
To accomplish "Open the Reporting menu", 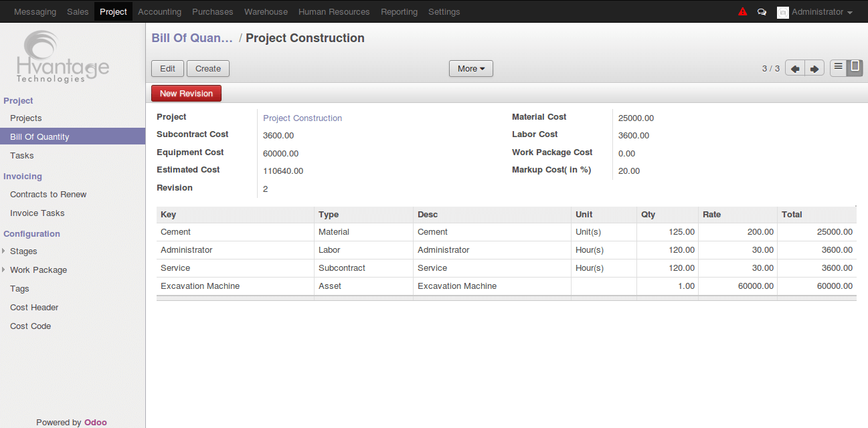I will (399, 11).
